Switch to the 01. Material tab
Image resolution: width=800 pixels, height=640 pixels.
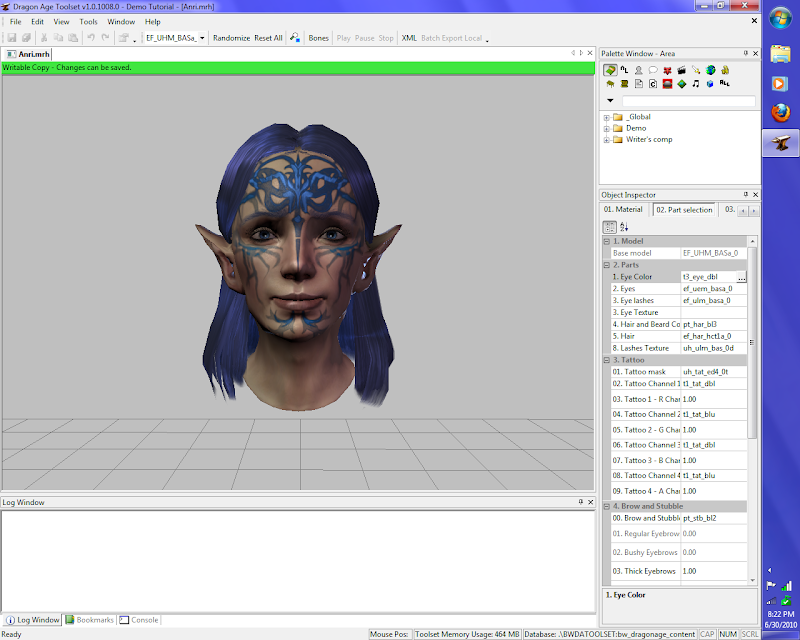pos(624,210)
